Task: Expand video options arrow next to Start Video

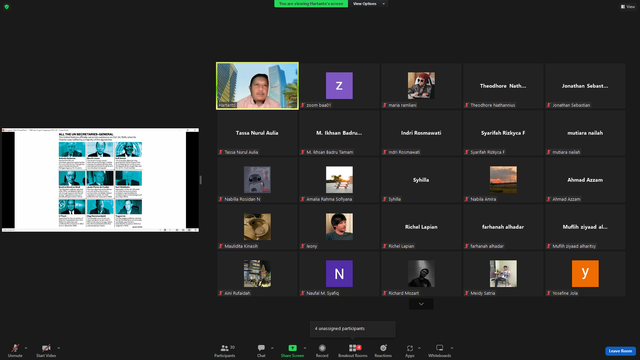Action: tap(58, 348)
